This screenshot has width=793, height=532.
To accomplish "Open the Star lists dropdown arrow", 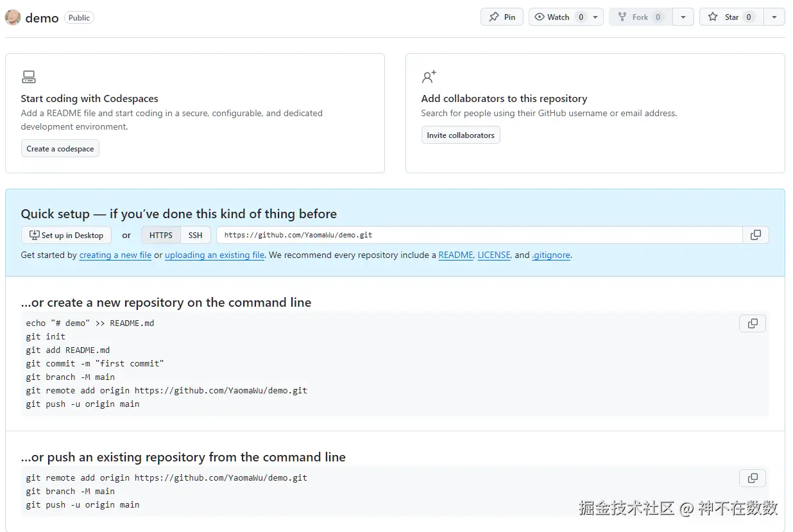I will point(774,17).
